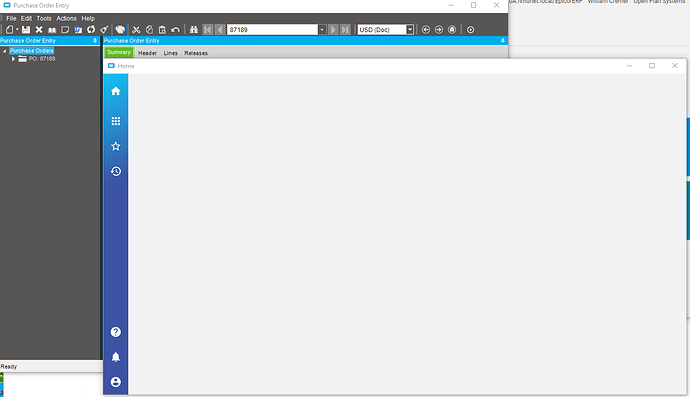The width and height of the screenshot is (690, 397).
Task: Open the apps grid in Home sidebar
Action: point(116,121)
